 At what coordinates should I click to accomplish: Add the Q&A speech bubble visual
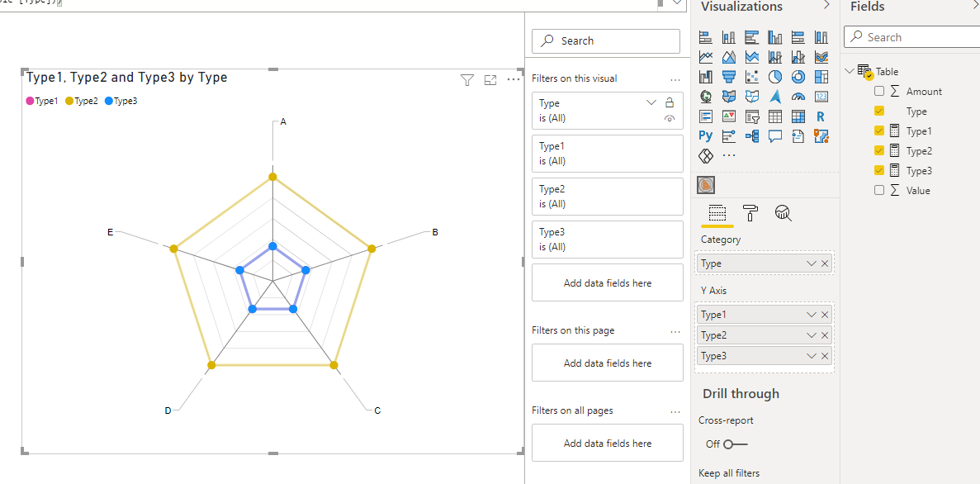click(x=775, y=135)
